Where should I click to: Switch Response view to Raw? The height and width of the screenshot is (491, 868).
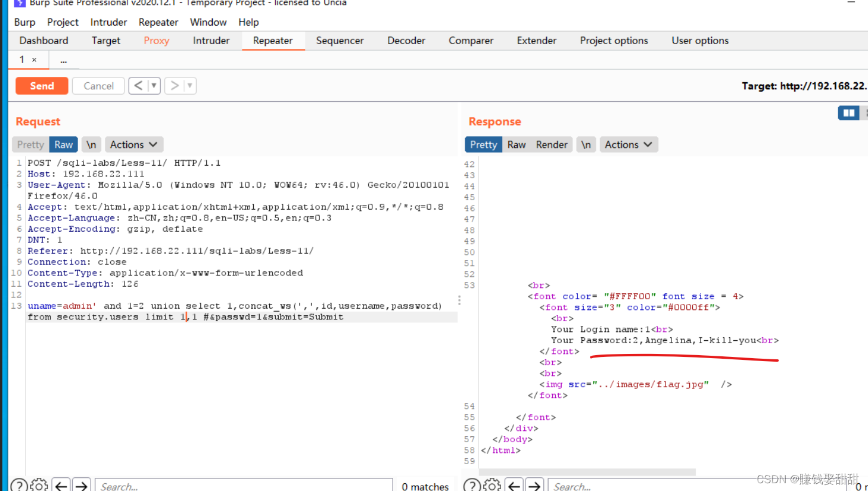517,145
